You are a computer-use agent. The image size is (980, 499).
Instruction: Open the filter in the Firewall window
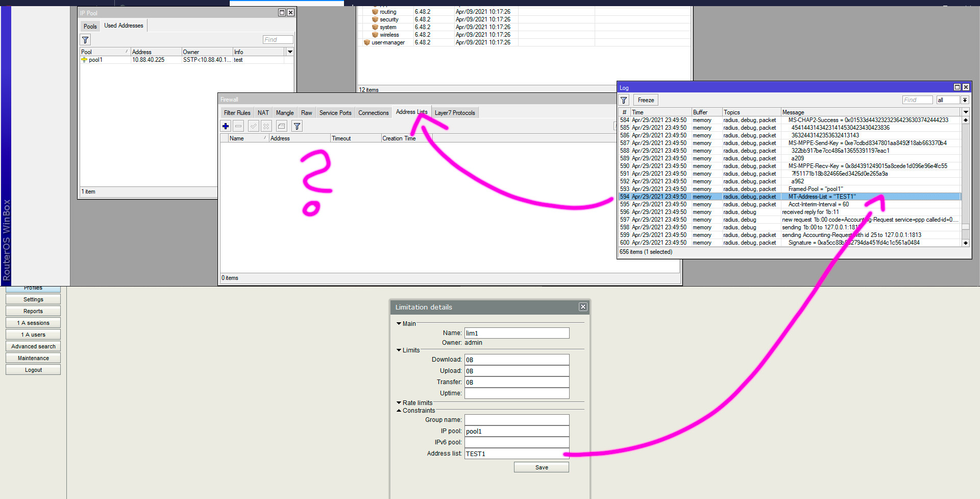click(x=297, y=126)
